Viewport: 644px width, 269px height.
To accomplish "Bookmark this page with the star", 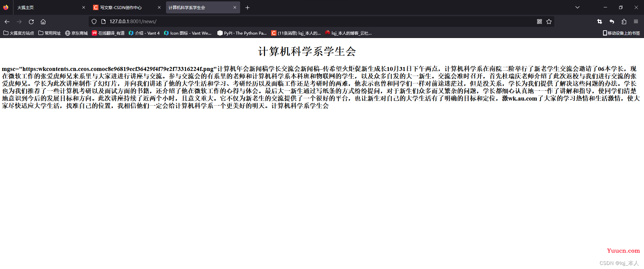I will click(x=549, y=22).
